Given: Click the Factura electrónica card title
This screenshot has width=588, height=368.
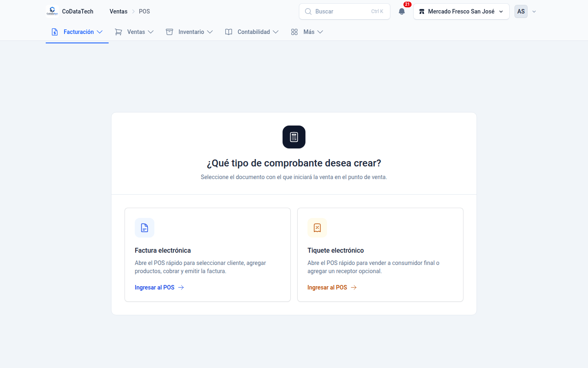Looking at the screenshot, I should coord(163,250).
